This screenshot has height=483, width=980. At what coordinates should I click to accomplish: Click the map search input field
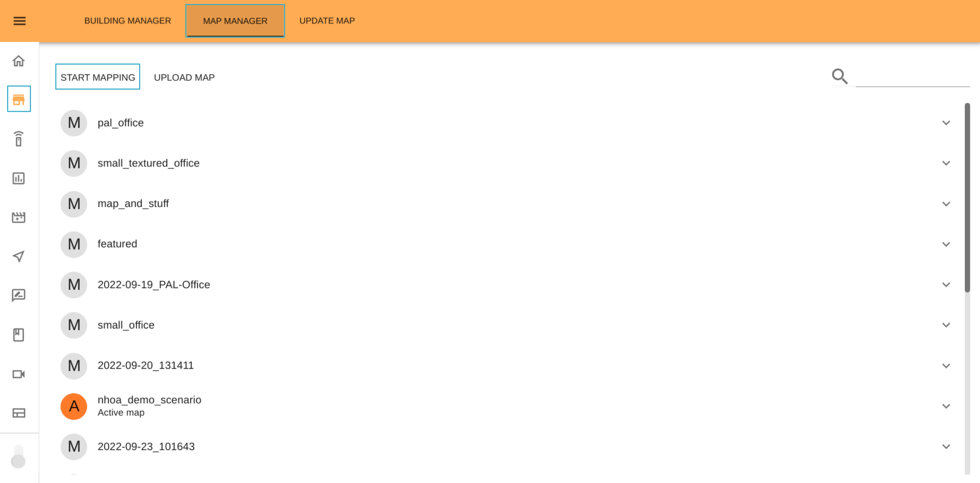(x=912, y=78)
